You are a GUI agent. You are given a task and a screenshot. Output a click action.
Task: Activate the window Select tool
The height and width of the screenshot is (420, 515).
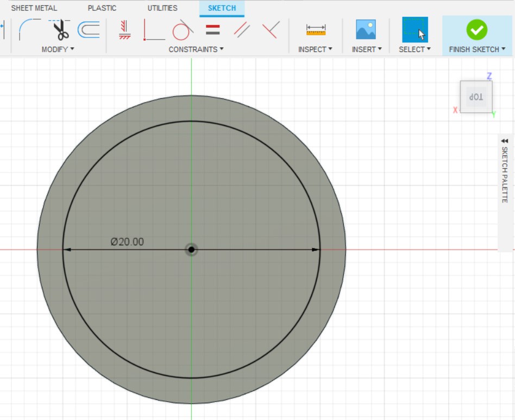(414, 30)
